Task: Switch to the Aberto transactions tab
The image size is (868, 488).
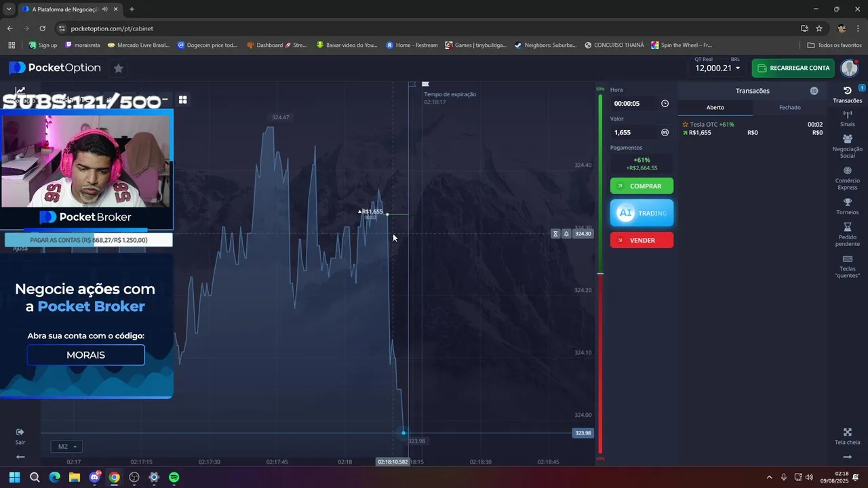Action: (715, 108)
